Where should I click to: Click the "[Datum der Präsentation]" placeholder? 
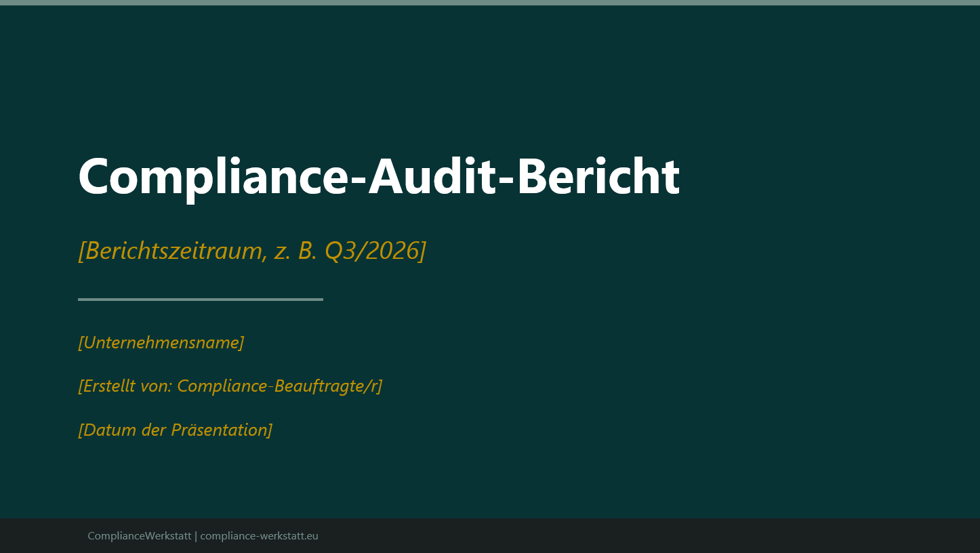pyautogui.click(x=175, y=430)
